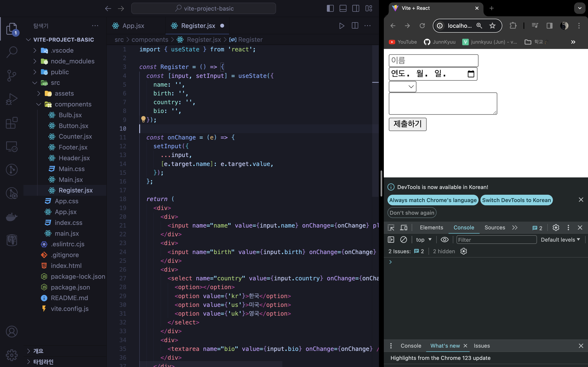Click Switch DevTools to Korean button
Viewport: 588px width, 367px height.
coord(516,200)
